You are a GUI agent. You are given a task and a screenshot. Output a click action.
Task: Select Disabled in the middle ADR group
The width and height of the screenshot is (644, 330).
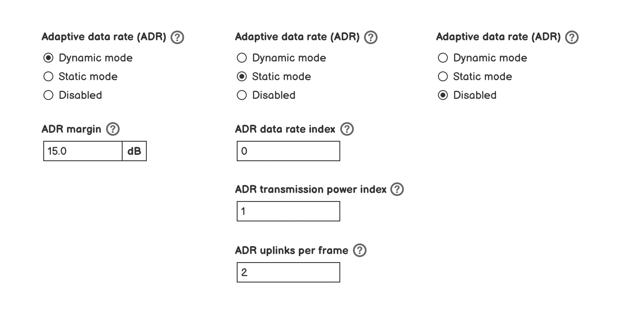(241, 95)
